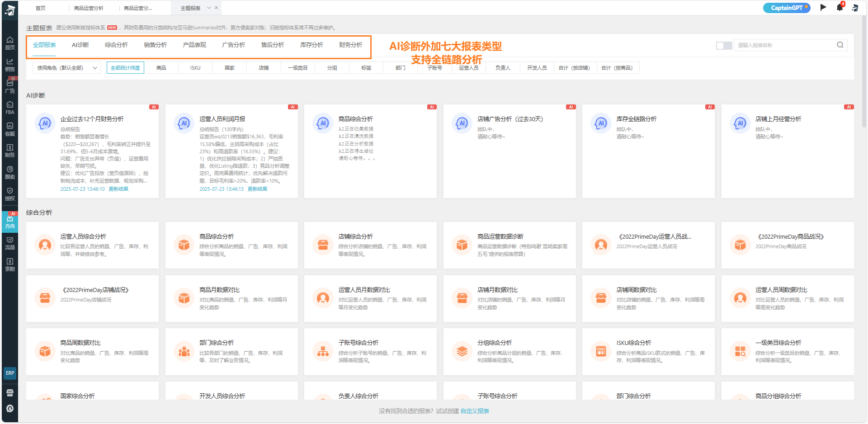868x424 pixels.
Task: Click 自定义报表 link at bottom
Action: click(475, 411)
